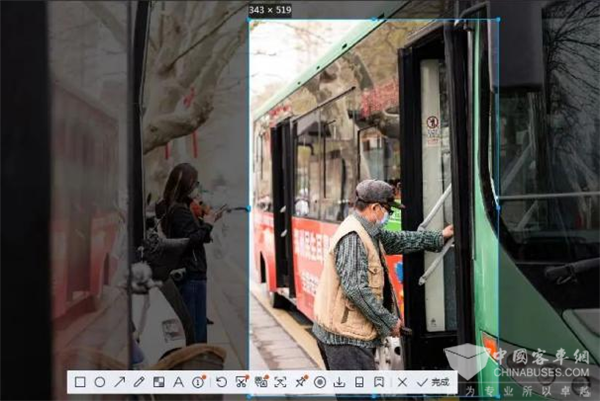The width and height of the screenshot is (600, 401).
Task: Click the 完成 finish button
Action: (x=434, y=382)
